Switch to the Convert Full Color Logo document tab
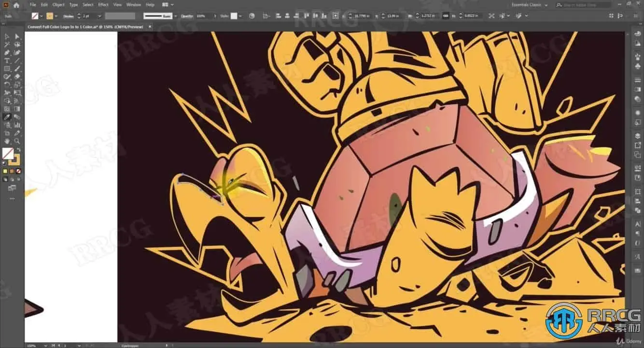 tap(85, 27)
